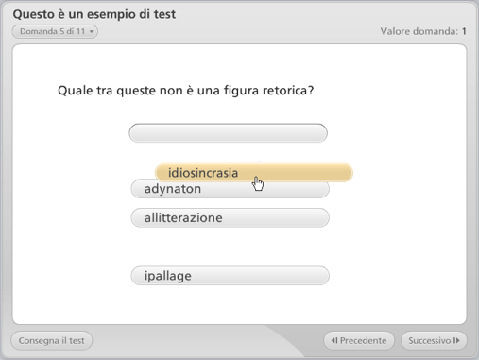Viewport: 479px width, 360px height.
Task: Submit with 'Consegna il test' button
Action: point(52,341)
